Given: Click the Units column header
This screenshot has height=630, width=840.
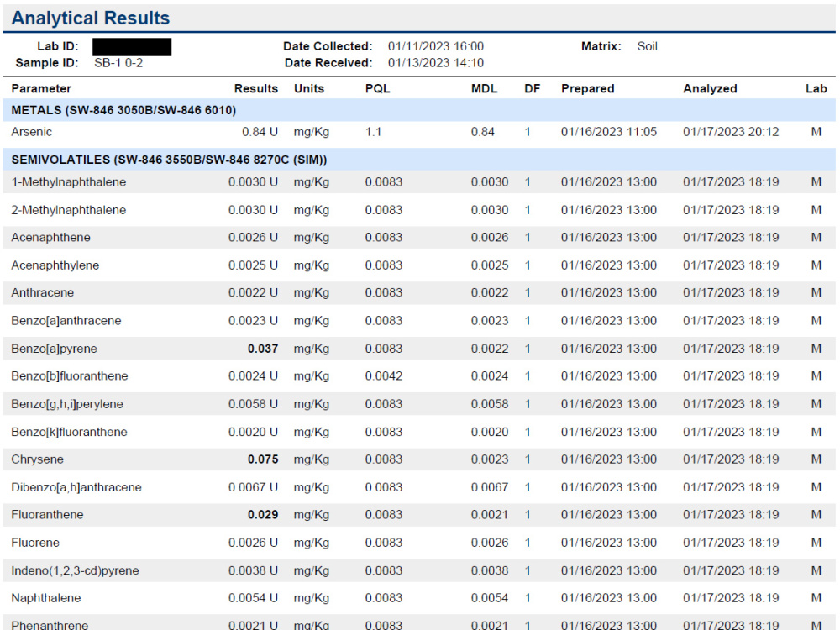Looking at the screenshot, I should [x=309, y=89].
